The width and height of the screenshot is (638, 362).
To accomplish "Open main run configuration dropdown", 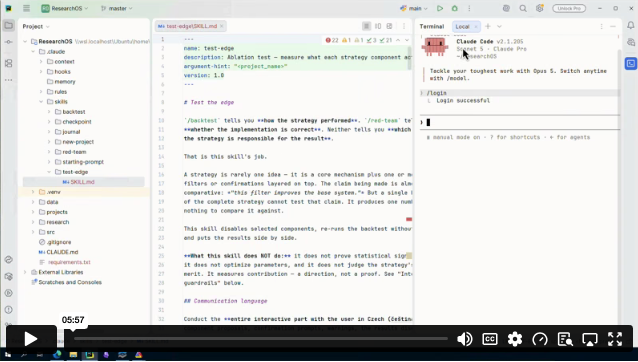I will click(414, 8).
